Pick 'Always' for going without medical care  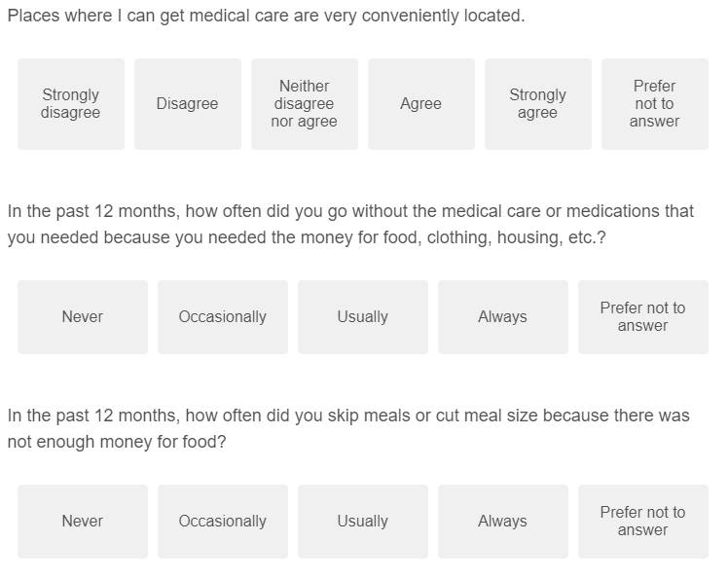click(x=503, y=317)
